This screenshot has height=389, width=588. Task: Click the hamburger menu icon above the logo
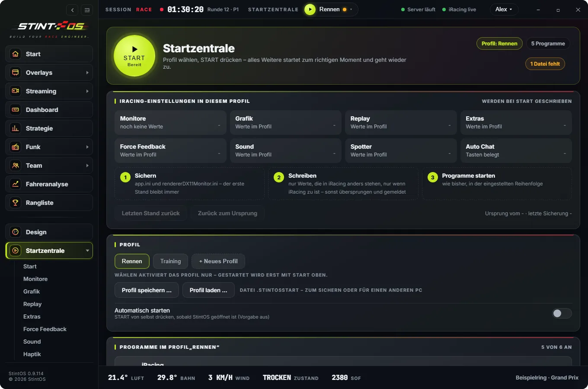(87, 10)
